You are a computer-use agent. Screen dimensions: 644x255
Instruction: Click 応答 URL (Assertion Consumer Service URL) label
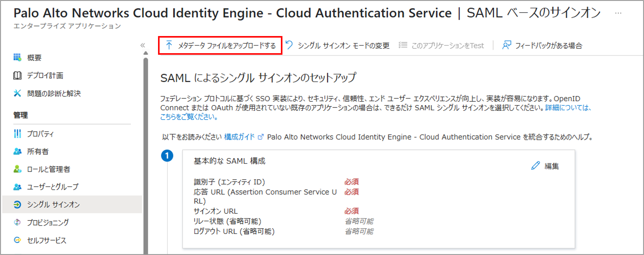pos(265,197)
